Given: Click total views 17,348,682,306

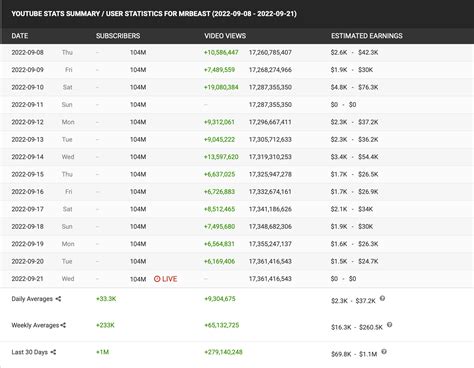Looking at the screenshot, I should 270,227.
